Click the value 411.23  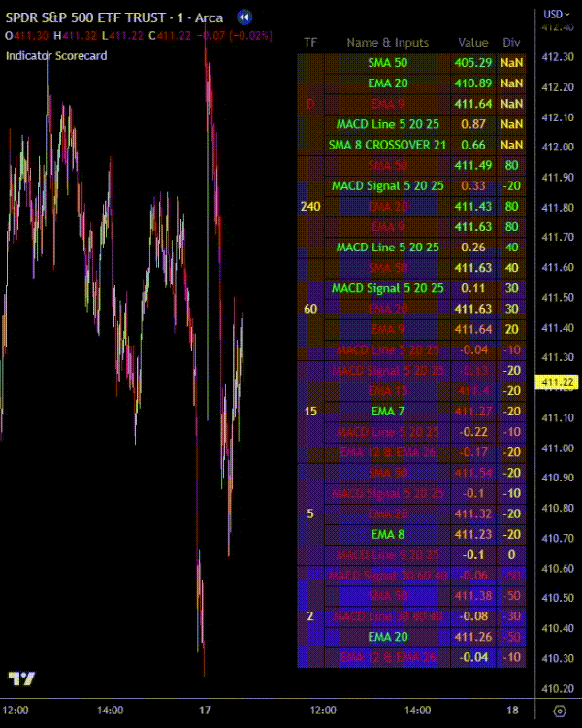(473, 535)
